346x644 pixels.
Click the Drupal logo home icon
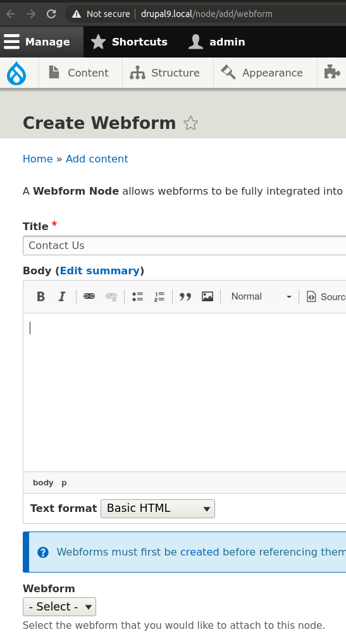click(16, 73)
